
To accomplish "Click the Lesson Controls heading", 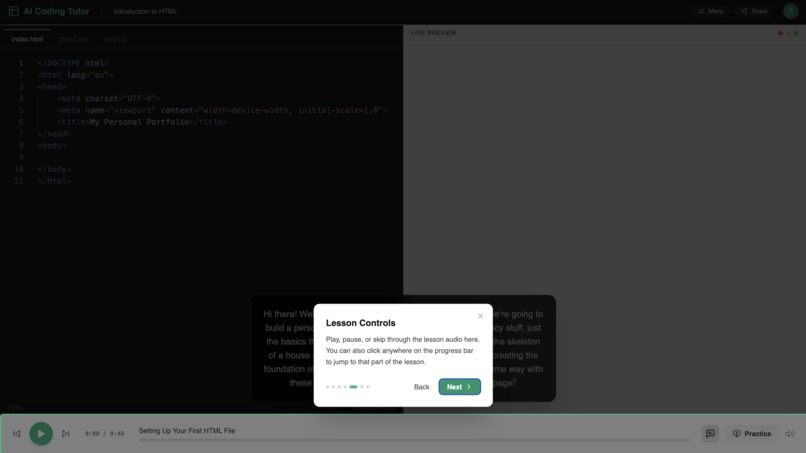I will 360,323.
